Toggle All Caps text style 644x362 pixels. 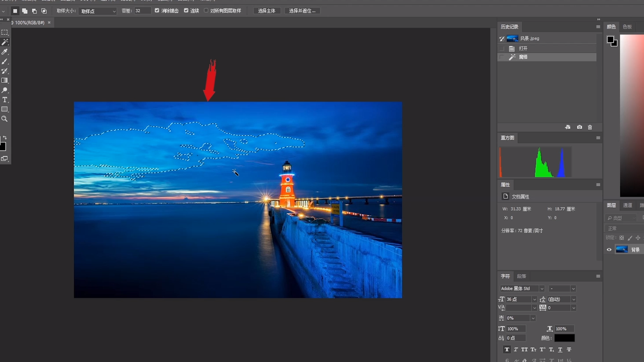tap(524, 350)
